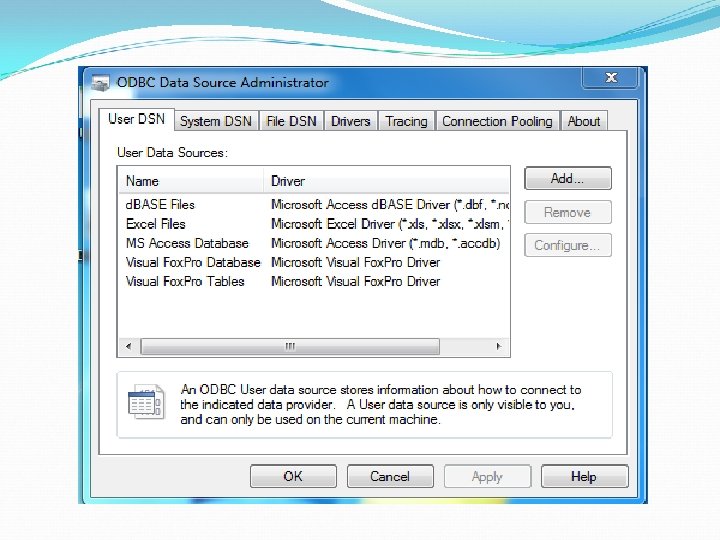The height and width of the screenshot is (540, 720).
Task: Close the ODBC Data Source Administrator window
Action: [x=610, y=78]
